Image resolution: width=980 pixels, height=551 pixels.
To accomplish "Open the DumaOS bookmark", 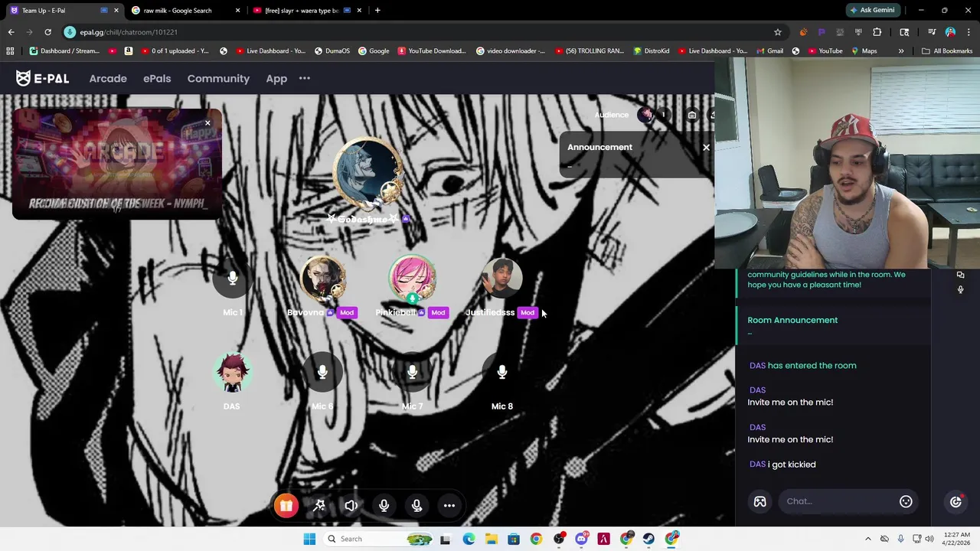I will (x=331, y=51).
